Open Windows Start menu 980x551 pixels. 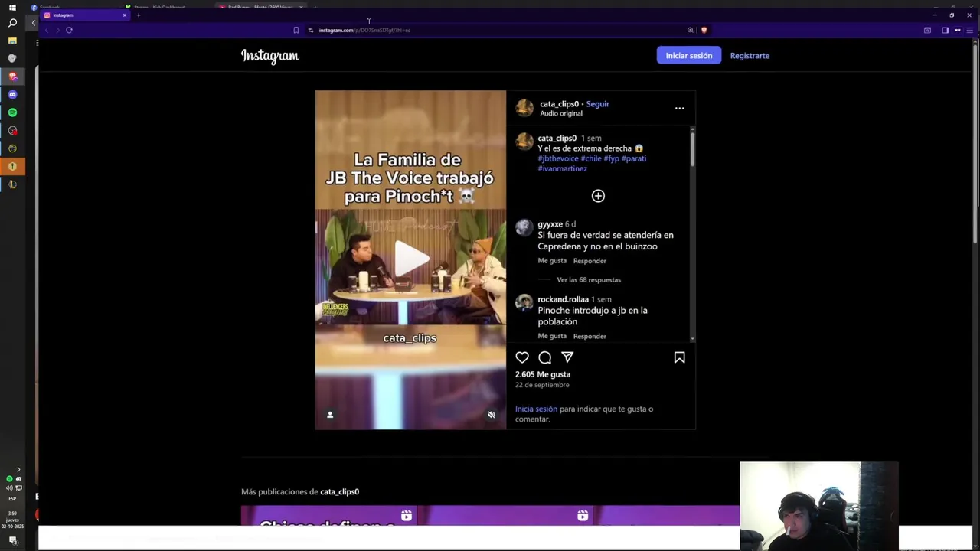(12, 7)
